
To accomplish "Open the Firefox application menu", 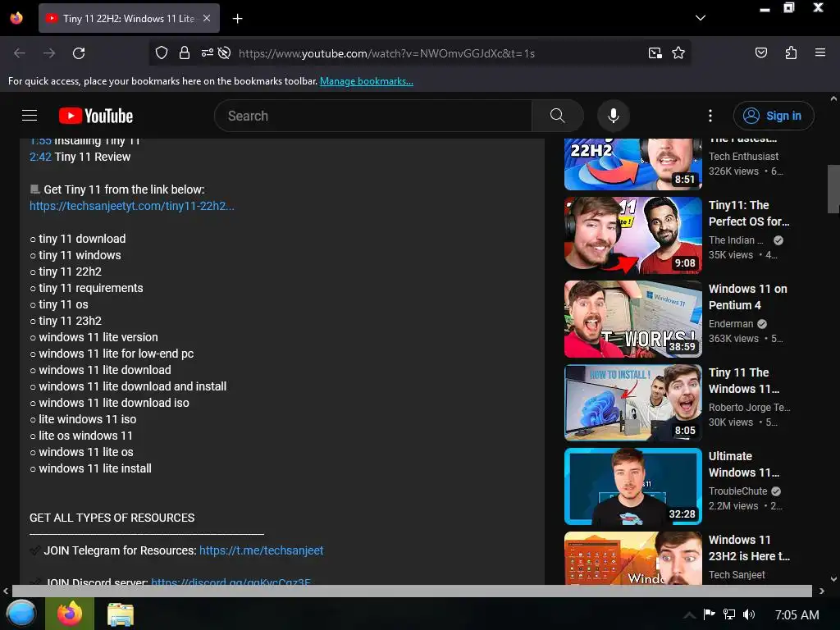I will [x=819, y=52].
